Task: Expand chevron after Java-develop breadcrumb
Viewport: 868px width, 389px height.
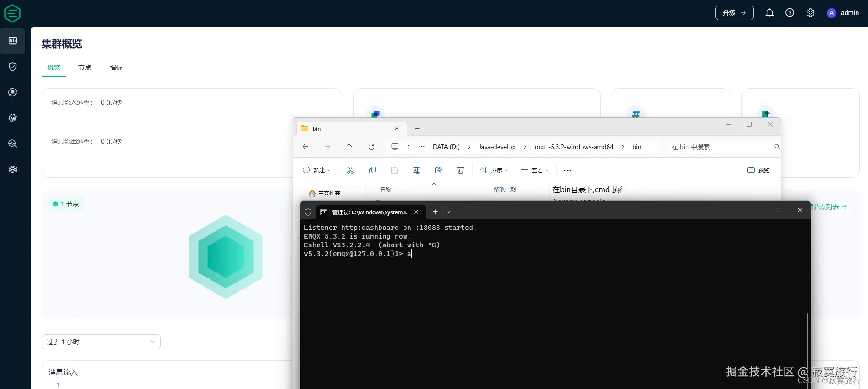Action: click(x=525, y=147)
